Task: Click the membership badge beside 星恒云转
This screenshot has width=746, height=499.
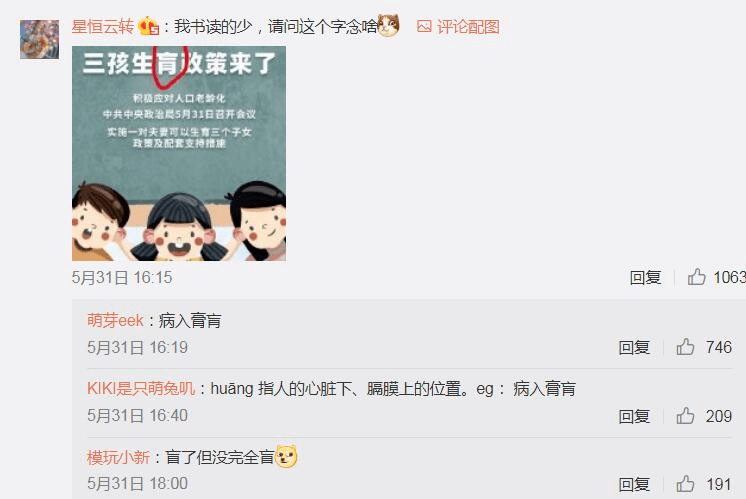Action: click(x=148, y=26)
